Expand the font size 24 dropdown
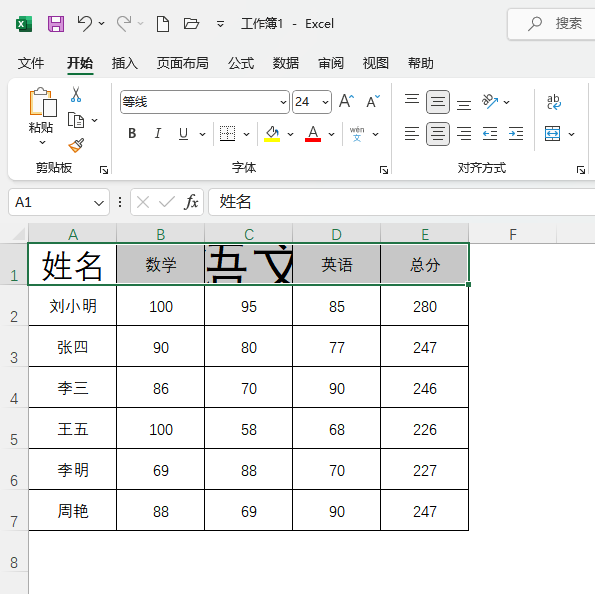 pos(325,102)
